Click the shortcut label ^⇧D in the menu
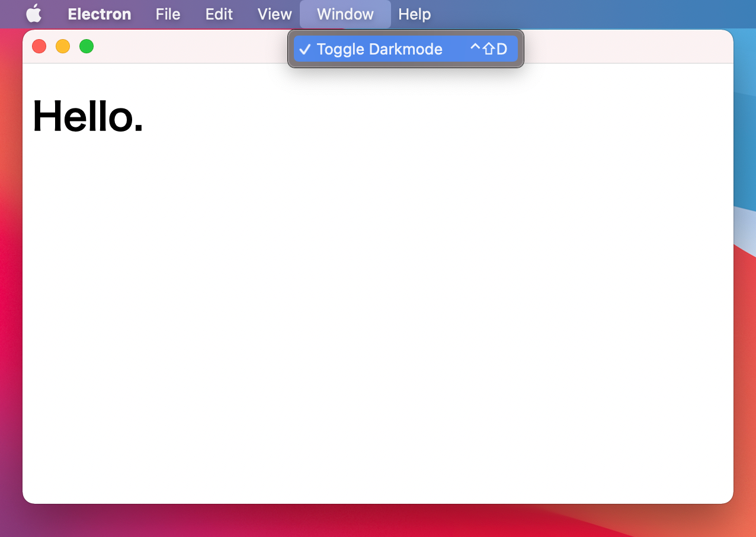The width and height of the screenshot is (756, 537). tap(490, 49)
